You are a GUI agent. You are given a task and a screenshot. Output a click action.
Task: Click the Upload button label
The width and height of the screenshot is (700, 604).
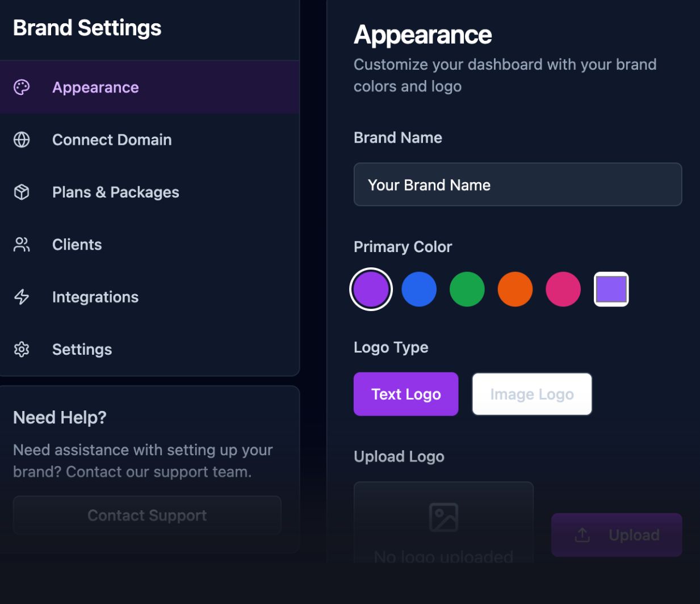(634, 535)
